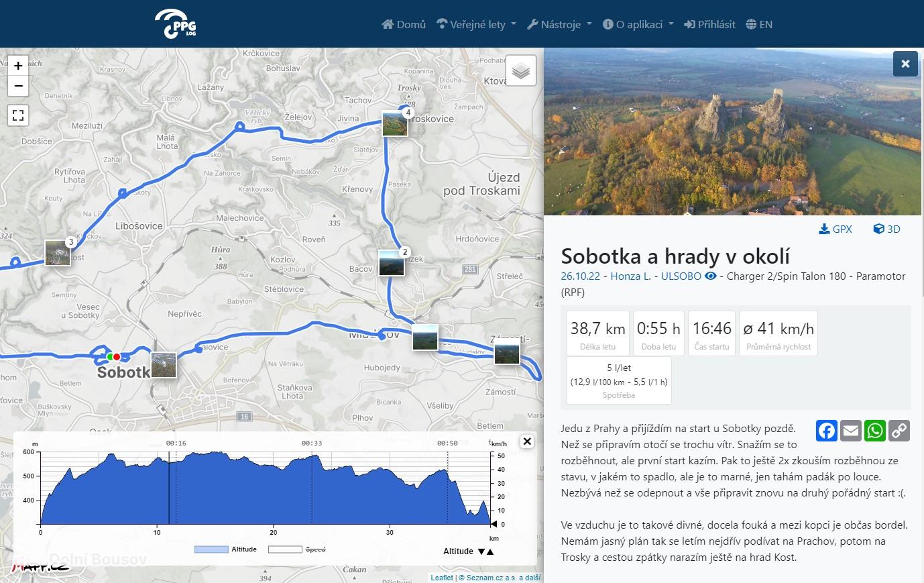Image resolution: width=924 pixels, height=583 pixels.
Task: Go to Domů home page
Action: (404, 24)
